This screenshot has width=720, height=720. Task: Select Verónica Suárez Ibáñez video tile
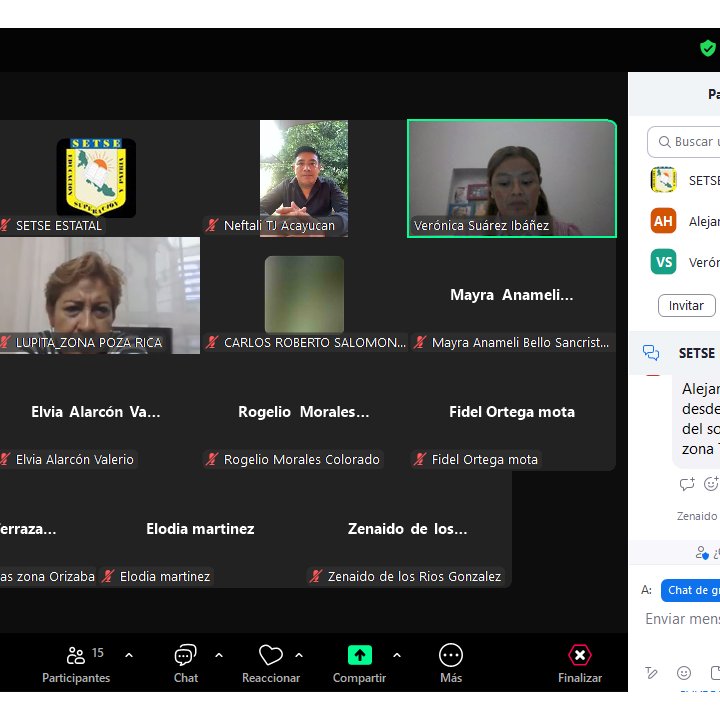[512, 178]
